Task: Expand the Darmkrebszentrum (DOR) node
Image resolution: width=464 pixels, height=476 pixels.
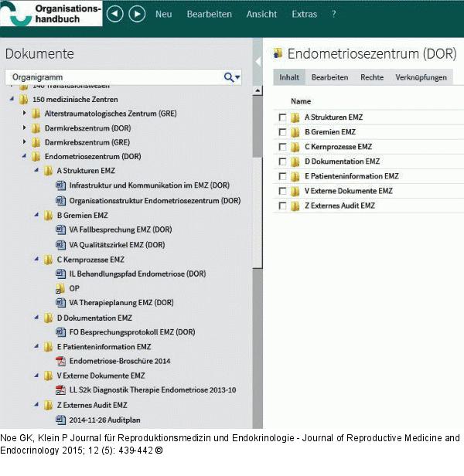Action: 24,127
